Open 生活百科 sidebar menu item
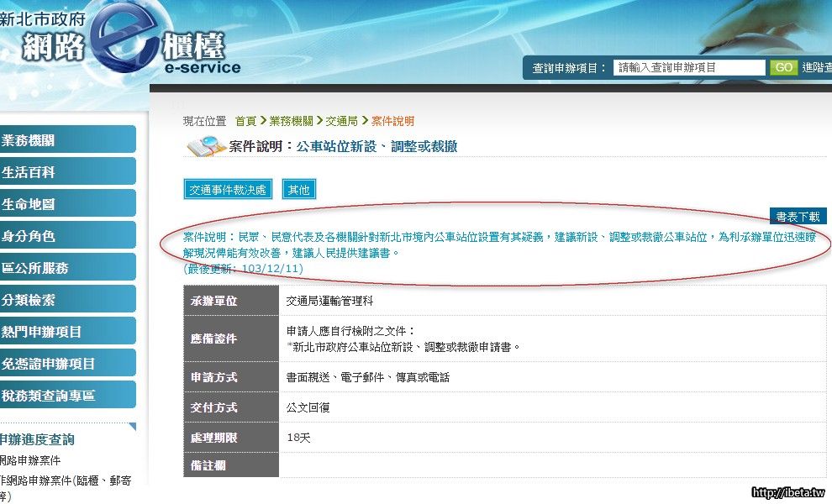 67,172
